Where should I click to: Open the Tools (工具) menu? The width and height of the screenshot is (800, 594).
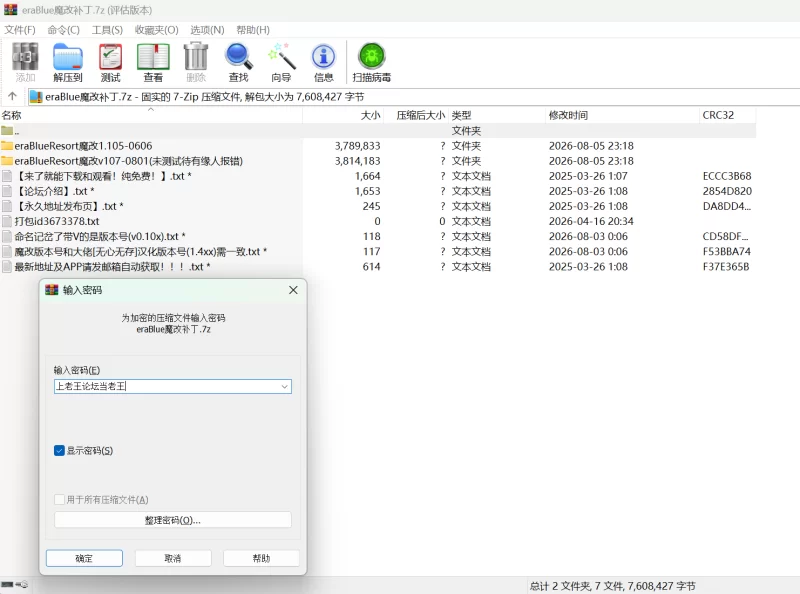(x=107, y=30)
